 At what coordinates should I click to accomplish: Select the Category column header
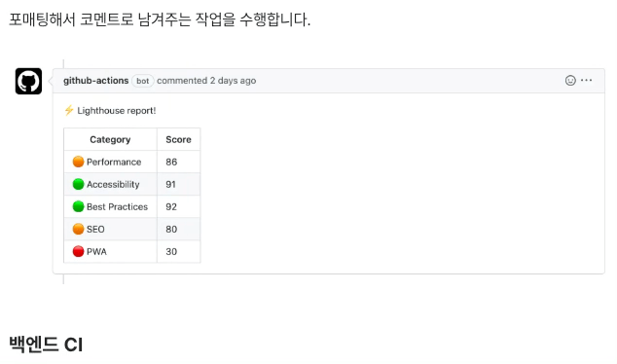pyautogui.click(x=110, y=139)
